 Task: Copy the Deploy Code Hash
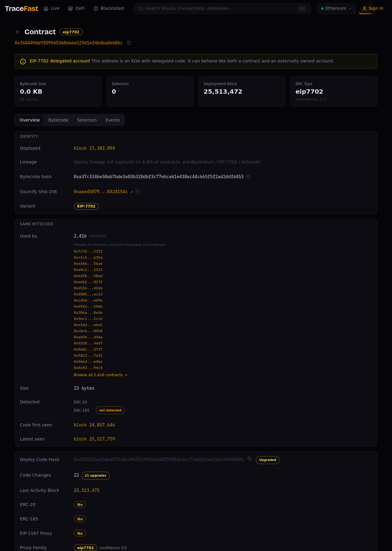250,459
